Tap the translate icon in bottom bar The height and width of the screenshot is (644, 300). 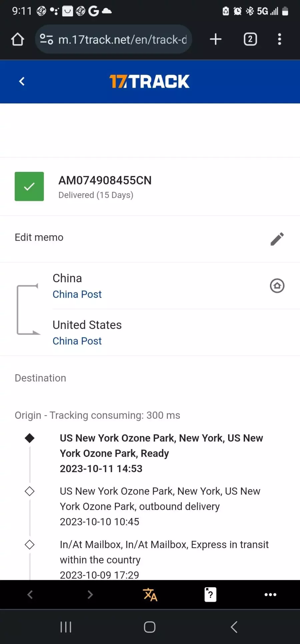click(150, 595)
